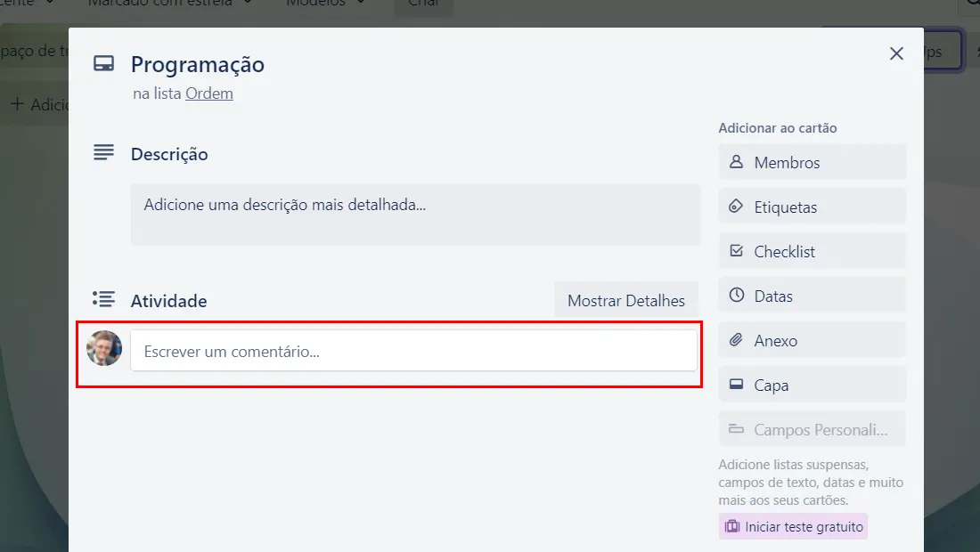Screen dimensions: 980x552
Task: Click the custom fields icon
Action: click(x=736, y=428)
